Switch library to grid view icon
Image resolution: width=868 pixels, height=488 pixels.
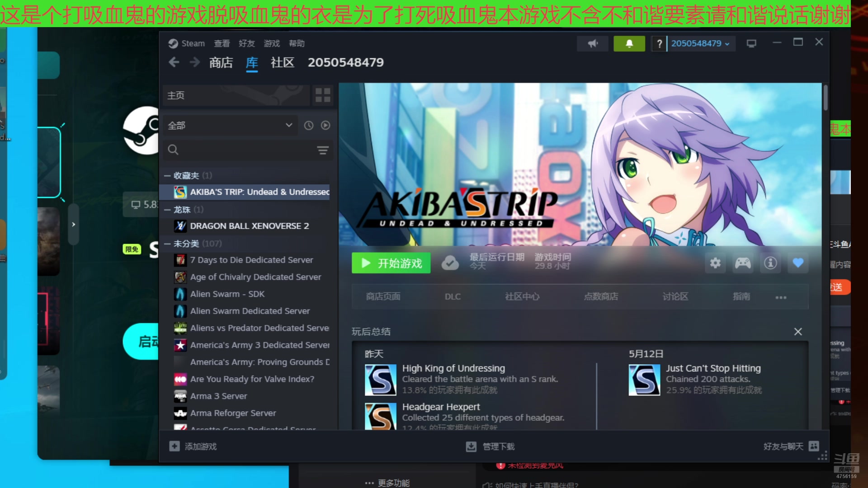323,95
